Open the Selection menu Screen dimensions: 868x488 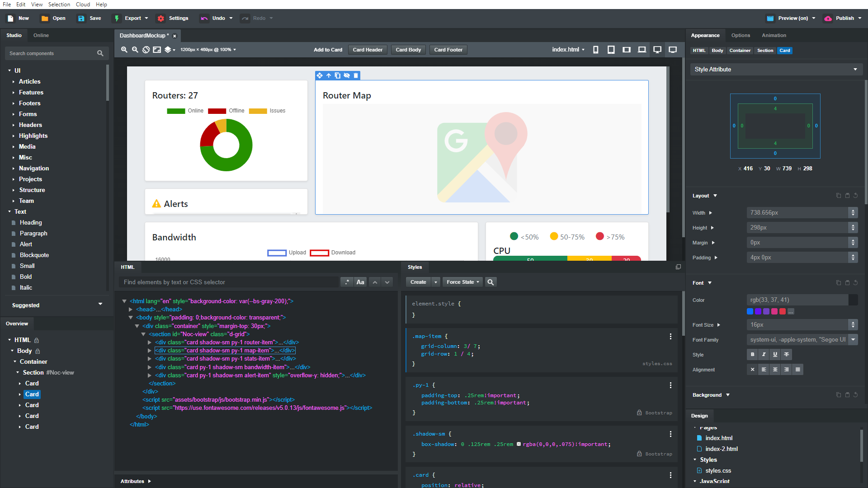tap(59, 5)
